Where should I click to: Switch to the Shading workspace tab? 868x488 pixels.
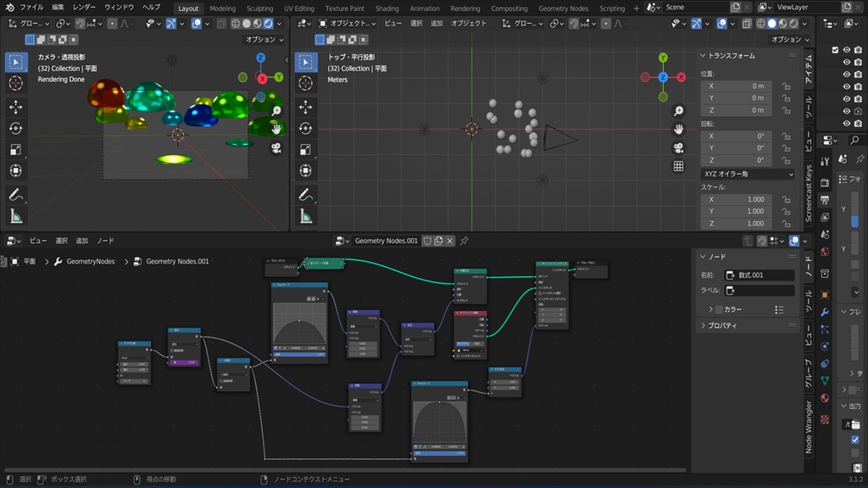[x=387, y=8]
